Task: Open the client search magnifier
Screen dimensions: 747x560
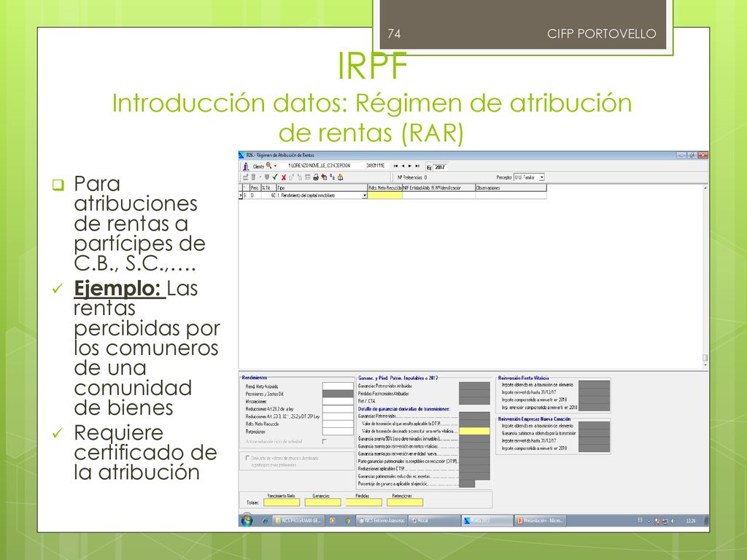Action: click(x=268, y=166)
